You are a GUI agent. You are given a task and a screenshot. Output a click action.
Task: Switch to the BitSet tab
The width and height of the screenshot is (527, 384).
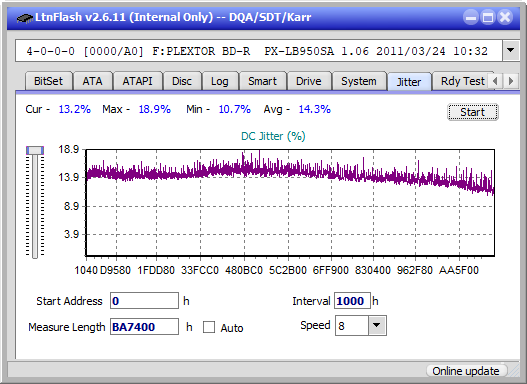pyautogui.click(x=48, y=81)
